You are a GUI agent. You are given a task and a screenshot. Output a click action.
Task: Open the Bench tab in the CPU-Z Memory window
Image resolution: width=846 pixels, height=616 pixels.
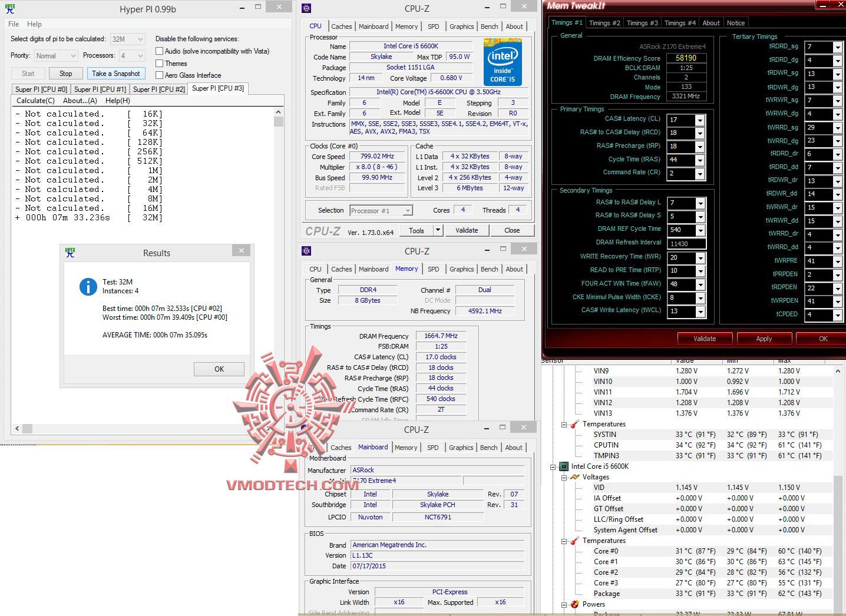coord(489,269)
